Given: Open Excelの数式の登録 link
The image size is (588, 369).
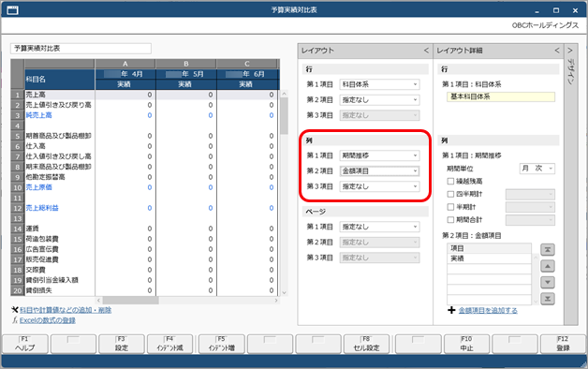Looking at the screenshot, I should pos(48,320).
